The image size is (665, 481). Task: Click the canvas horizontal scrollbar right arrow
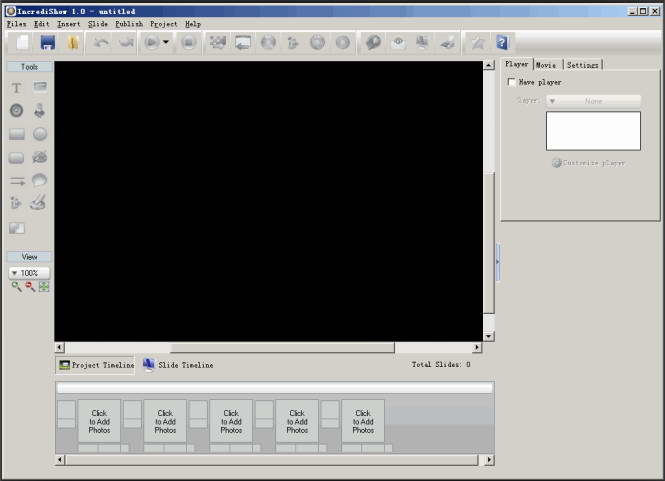[477, 348]
